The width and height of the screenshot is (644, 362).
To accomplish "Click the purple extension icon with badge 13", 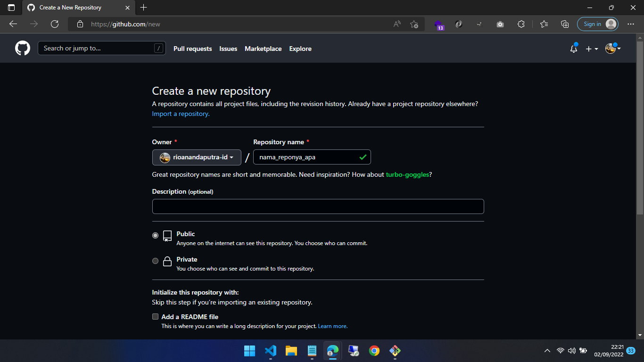I will point(439,25).
